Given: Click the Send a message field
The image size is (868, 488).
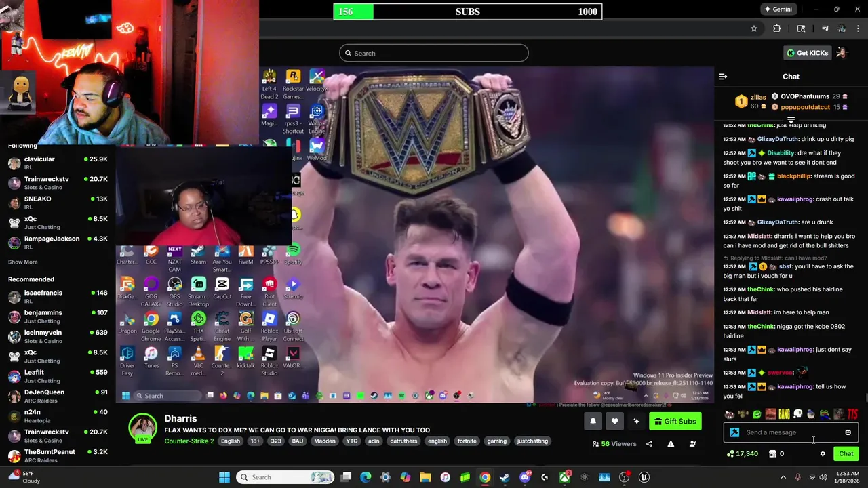Looking at the screenshot, I should [x=791, y=432].
